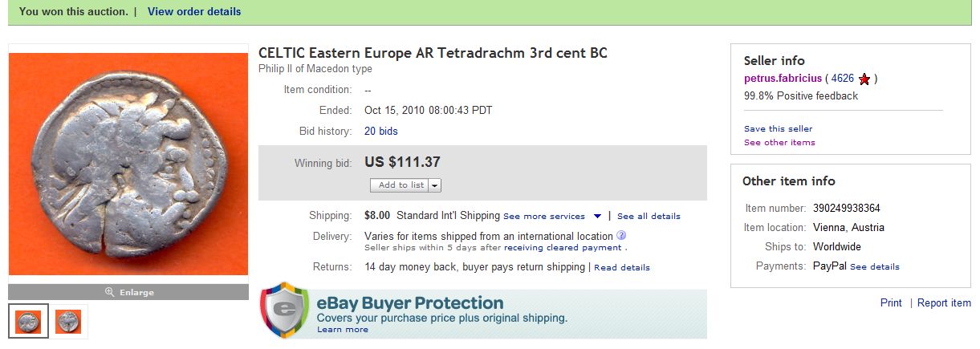Select the first coin thumbnail
The width and height of the screenshot is (980, 349).
pyautogui.click(x=28, y=322)
